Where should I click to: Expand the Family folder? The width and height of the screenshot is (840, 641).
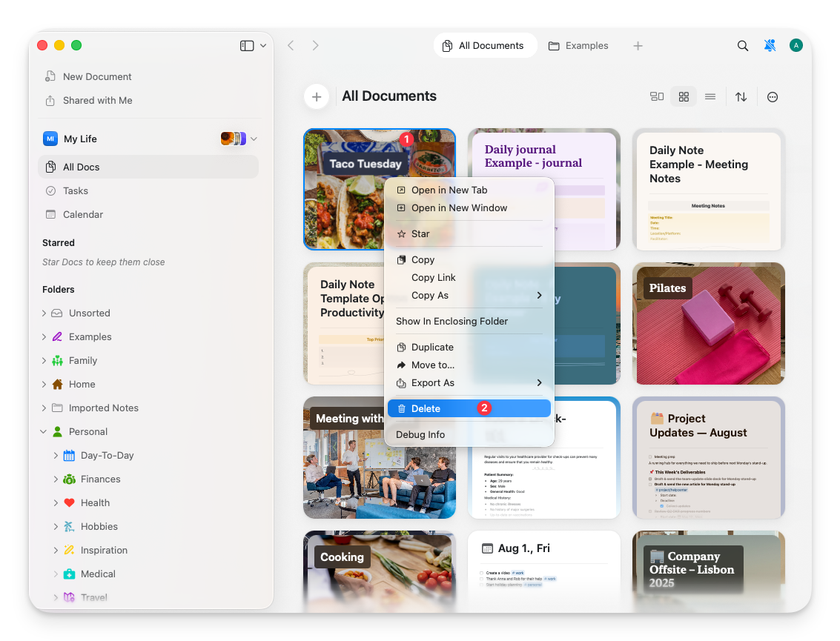click(44, 360)
